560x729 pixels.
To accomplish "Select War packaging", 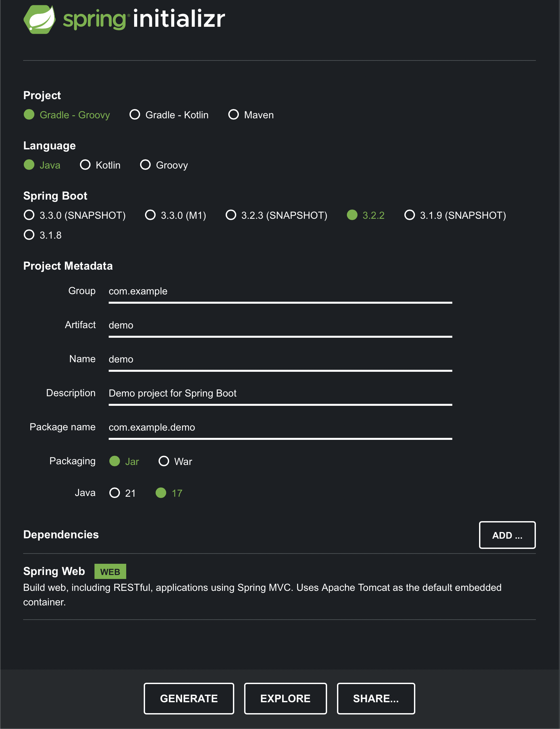I will 175,461.
